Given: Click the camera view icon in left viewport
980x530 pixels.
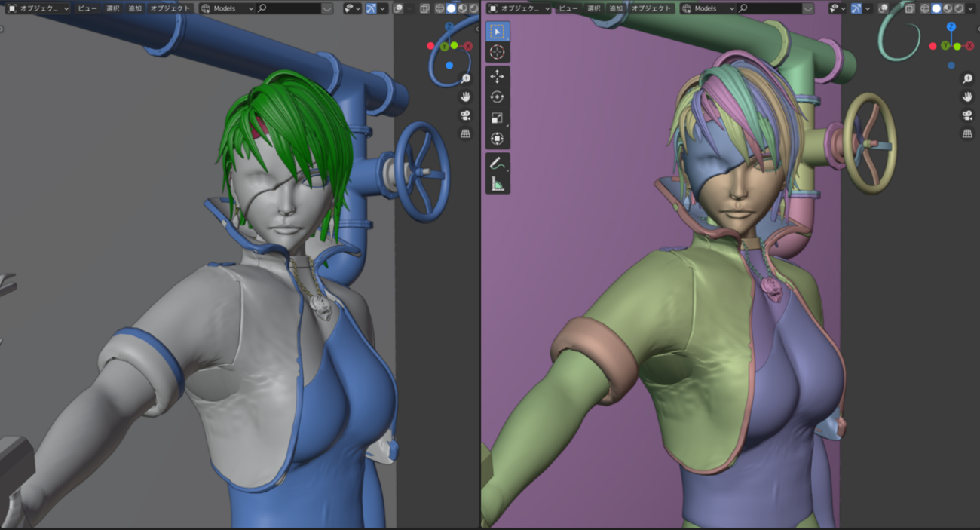Looking at the screenshot, I should [465, 115].
